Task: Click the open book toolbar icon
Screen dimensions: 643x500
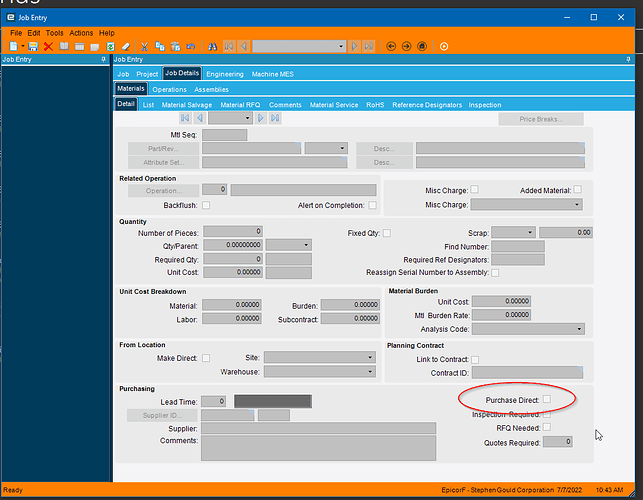Action: pos(64,46)
